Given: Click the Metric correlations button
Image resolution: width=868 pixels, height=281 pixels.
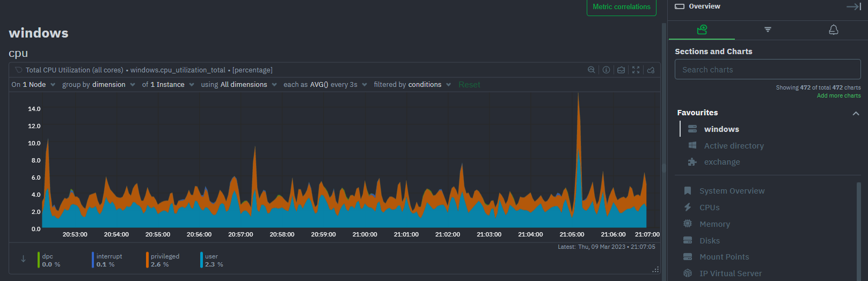Looking at the screenshot, I should [x=621, y=7].
